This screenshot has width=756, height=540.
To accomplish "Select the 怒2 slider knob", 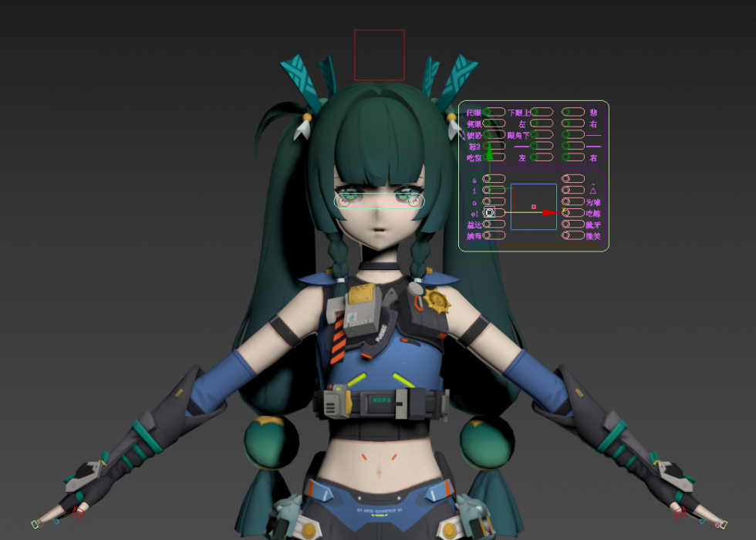I will pyautogui.click(x=487, y=146).
